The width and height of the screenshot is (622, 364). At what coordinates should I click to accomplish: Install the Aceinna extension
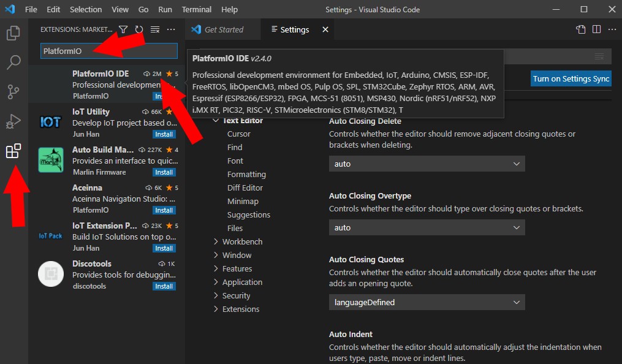pos(164,210)
